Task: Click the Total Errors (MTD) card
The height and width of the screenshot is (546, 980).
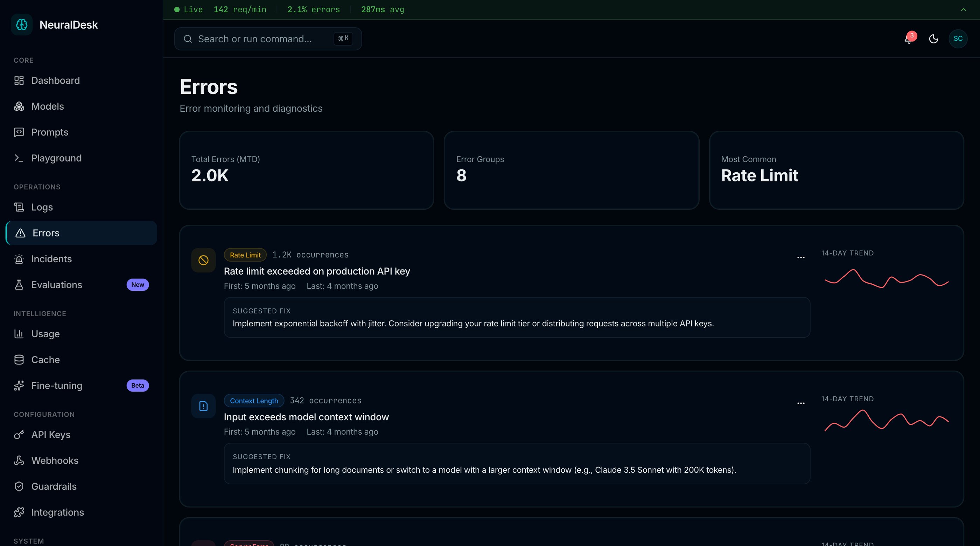Action: 306,170
